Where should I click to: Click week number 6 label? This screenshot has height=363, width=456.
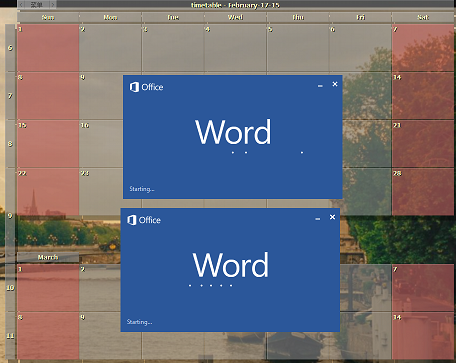click(10, 48)
